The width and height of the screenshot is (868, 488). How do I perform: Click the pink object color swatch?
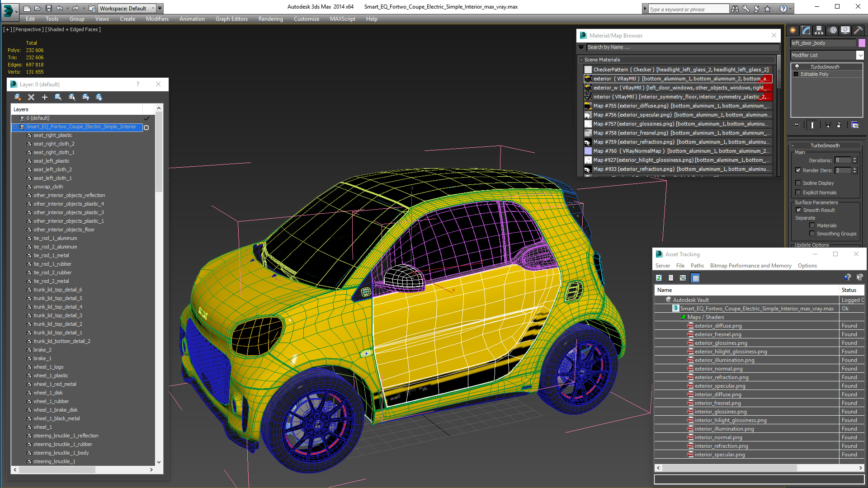point(862,43)
